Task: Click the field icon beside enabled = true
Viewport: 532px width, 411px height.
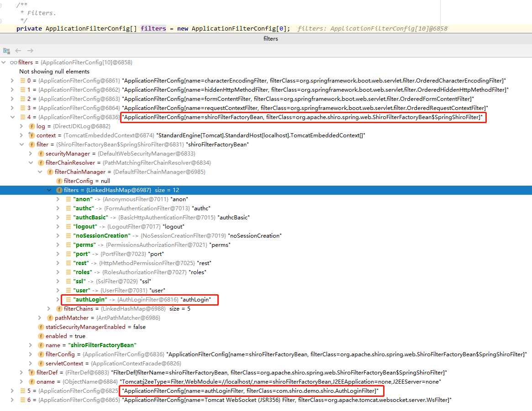Action: pos(41,336)
